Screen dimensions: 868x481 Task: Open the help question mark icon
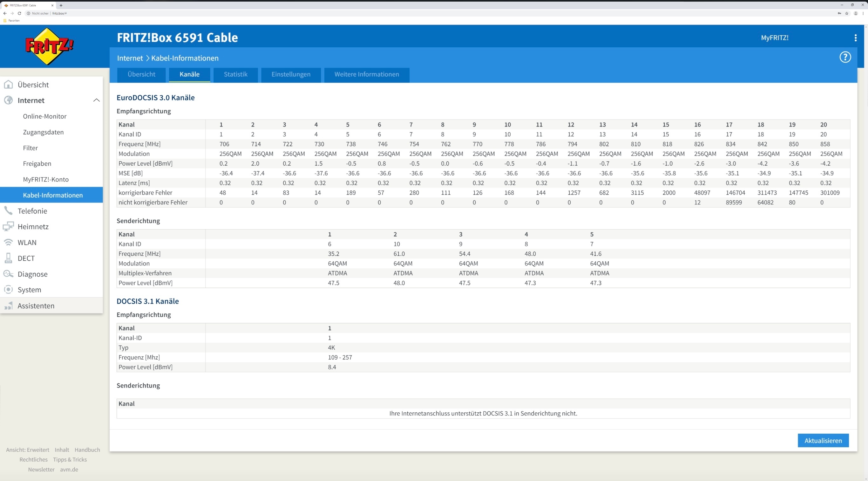[x=845, y=57]
